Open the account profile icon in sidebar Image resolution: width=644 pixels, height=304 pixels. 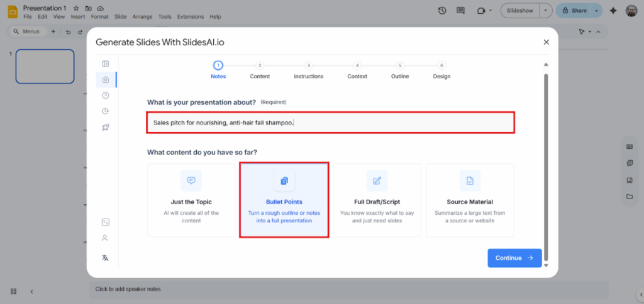point(105,238)
